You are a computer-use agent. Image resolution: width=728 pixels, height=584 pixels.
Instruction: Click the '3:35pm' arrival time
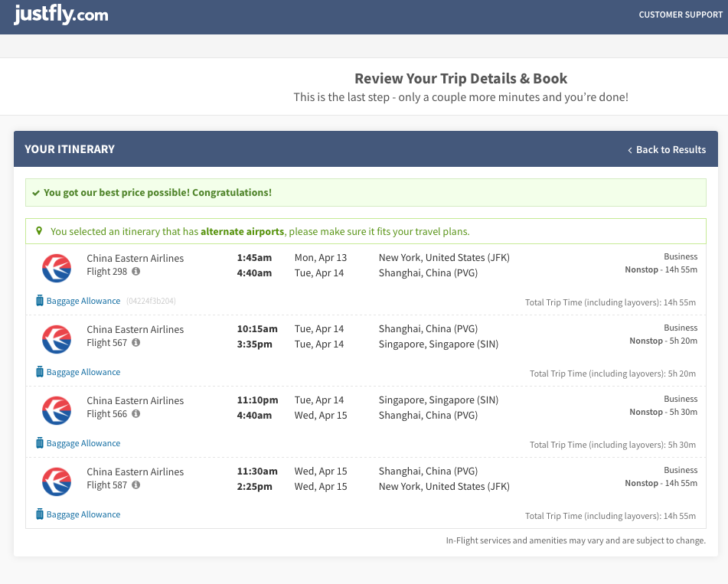(x=254, y=344)
